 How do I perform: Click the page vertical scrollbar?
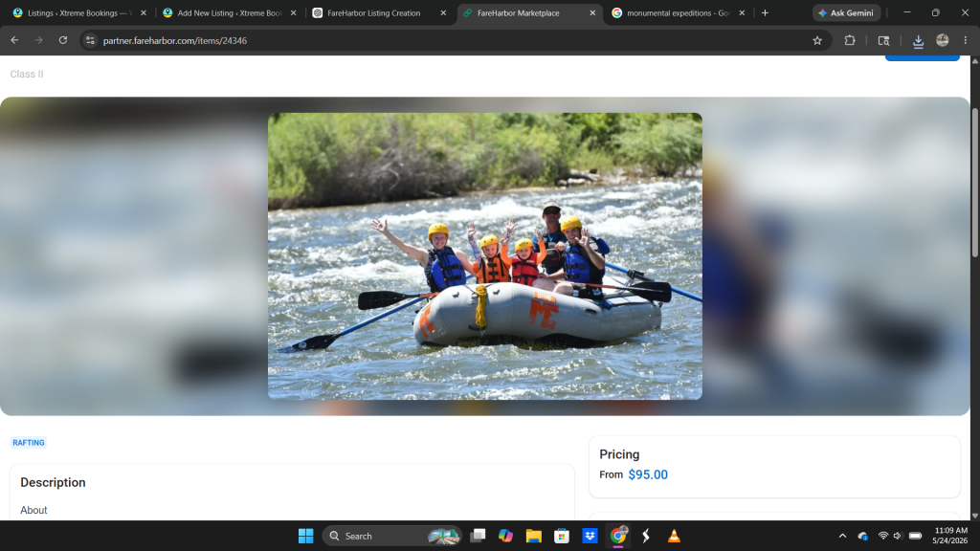coord(975,181)
